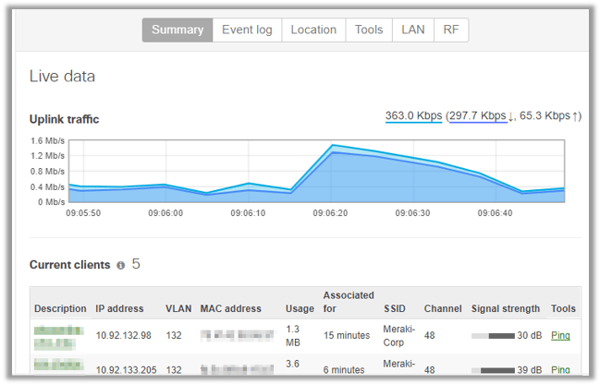Sort by SSID column header
The height and width of the screenshot is (384, 600).
tap(395, 309)
